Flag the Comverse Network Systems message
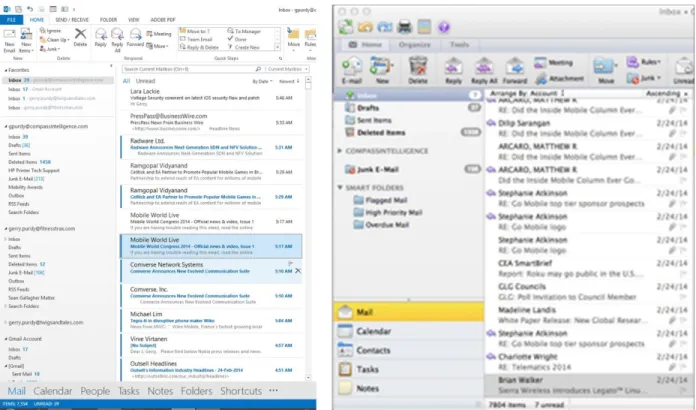The height and width of the screenshot is (410, 696). point(291,264)
